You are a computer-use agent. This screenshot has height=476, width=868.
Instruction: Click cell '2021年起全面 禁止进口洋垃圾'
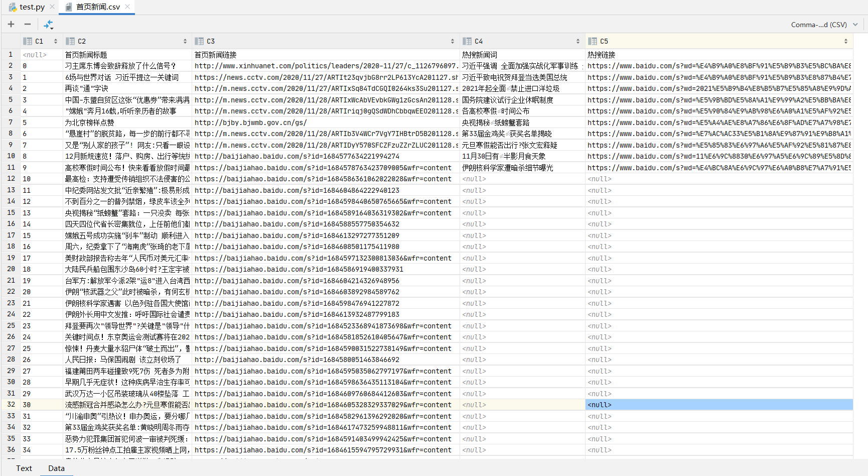pos(522,88)
